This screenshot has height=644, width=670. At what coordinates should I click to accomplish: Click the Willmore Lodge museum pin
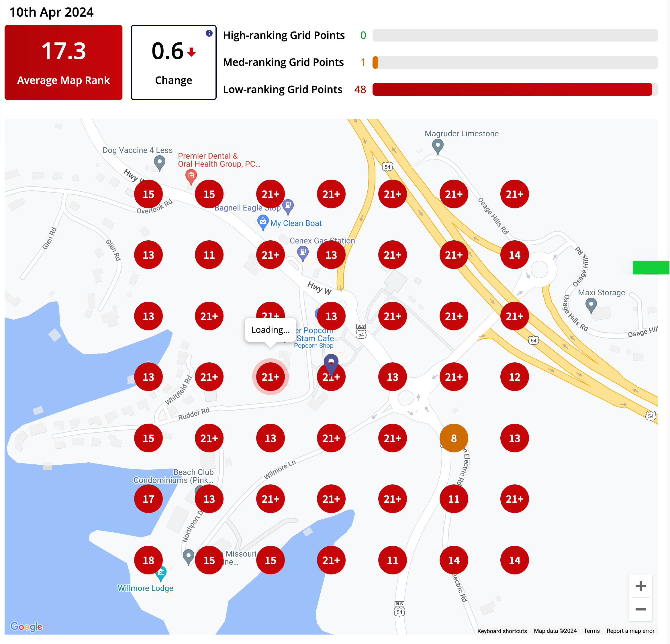tap(161, 574)
